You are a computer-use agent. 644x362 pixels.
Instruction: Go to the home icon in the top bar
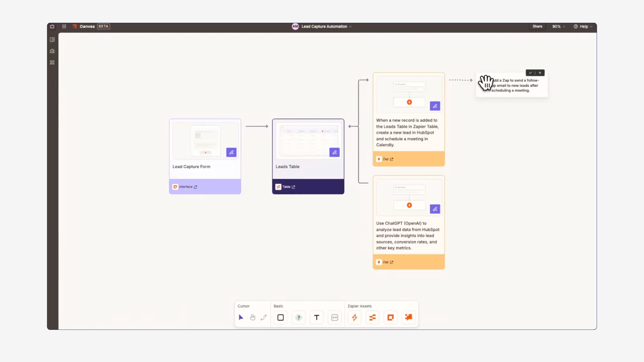[52, 26]
